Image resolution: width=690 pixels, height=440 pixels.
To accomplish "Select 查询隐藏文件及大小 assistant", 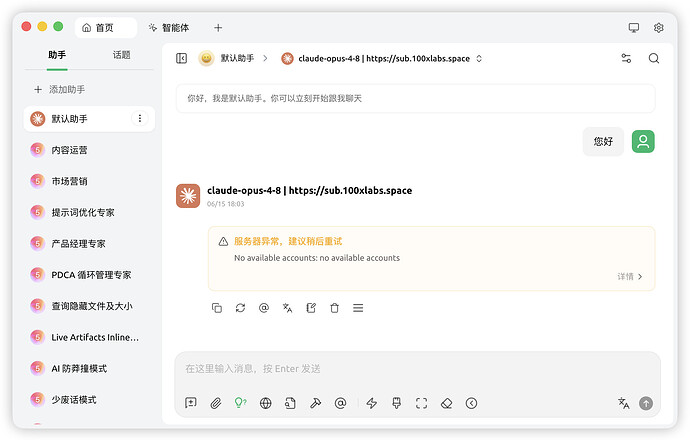I will 89,306.
